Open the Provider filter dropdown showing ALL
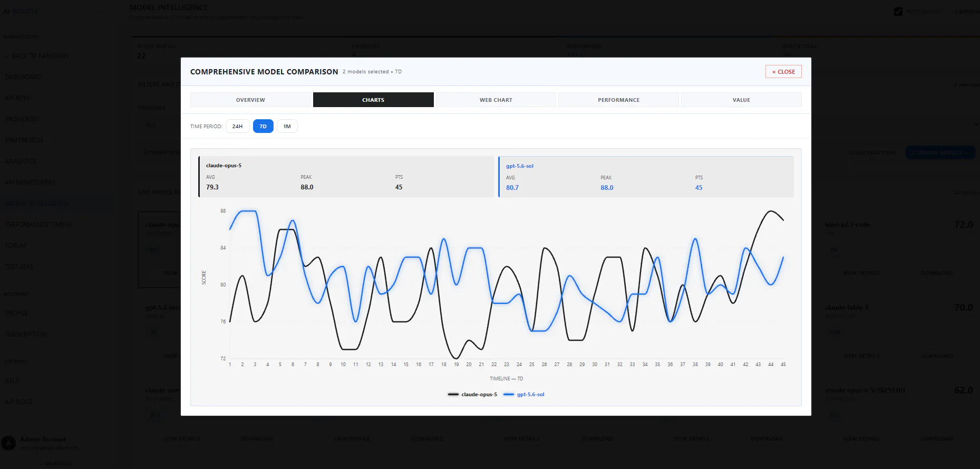The height and width of the screenshot is (469, 980). (158, 125)
